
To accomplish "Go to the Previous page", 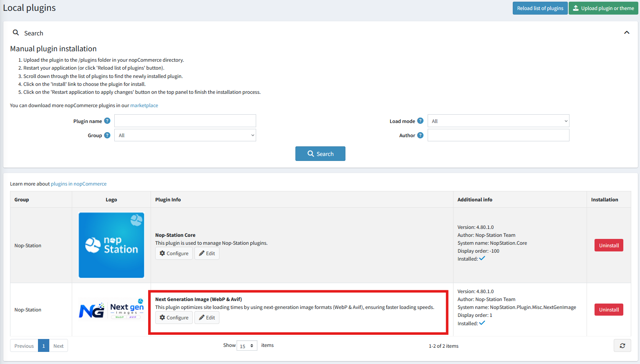I will pos(24,346).
